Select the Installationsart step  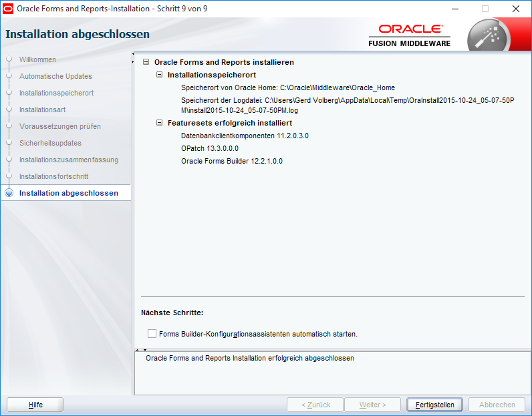pos(42,110)
